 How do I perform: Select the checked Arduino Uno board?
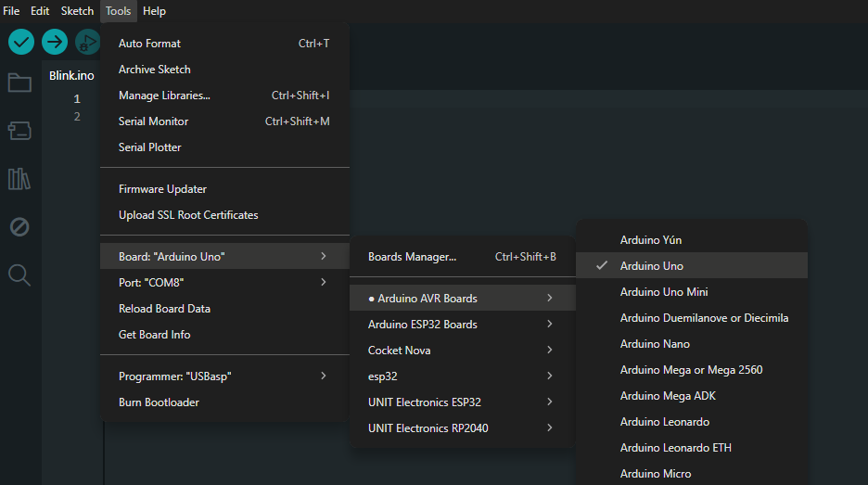click(x=652, y=266)
